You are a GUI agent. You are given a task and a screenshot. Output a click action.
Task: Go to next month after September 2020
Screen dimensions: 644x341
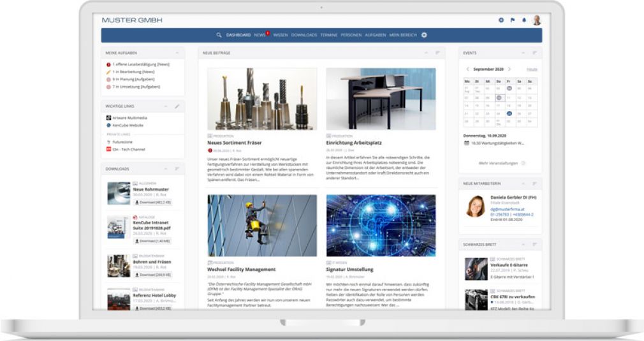coord(509,69)
